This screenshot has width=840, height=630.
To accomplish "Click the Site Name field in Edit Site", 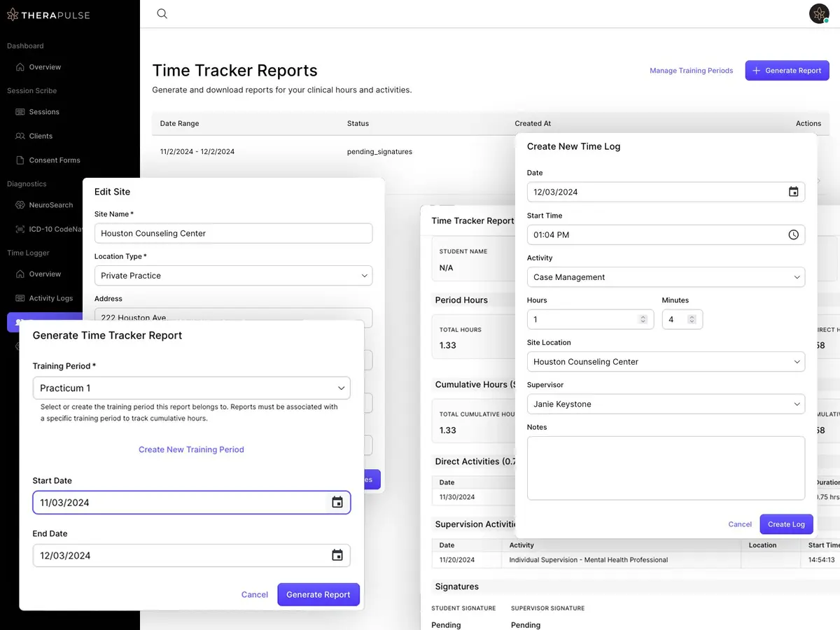I will point(233,233).
